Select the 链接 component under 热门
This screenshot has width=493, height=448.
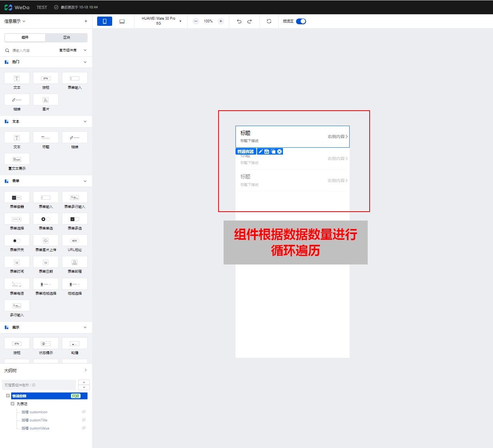click(x=17, y=103)
